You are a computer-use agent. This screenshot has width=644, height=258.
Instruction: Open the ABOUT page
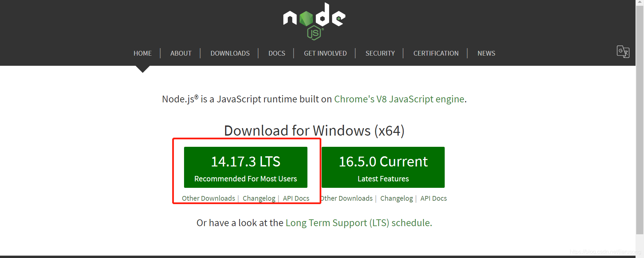(x=181, y=53)
